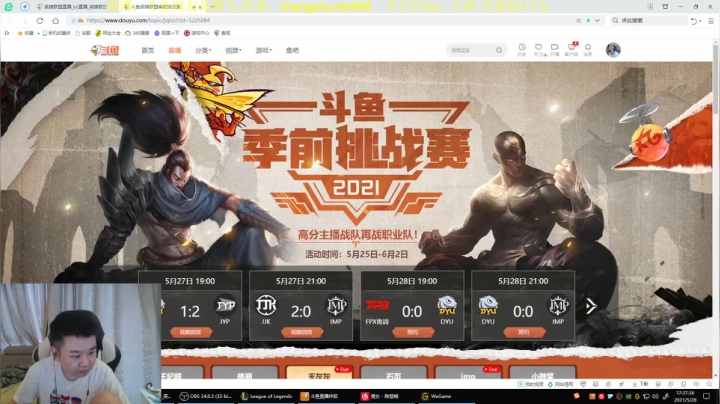Open the 鱼吧 bookmark in bookmarks bar
The height and width of the screenshot is (404, 720).
[222, 33]
